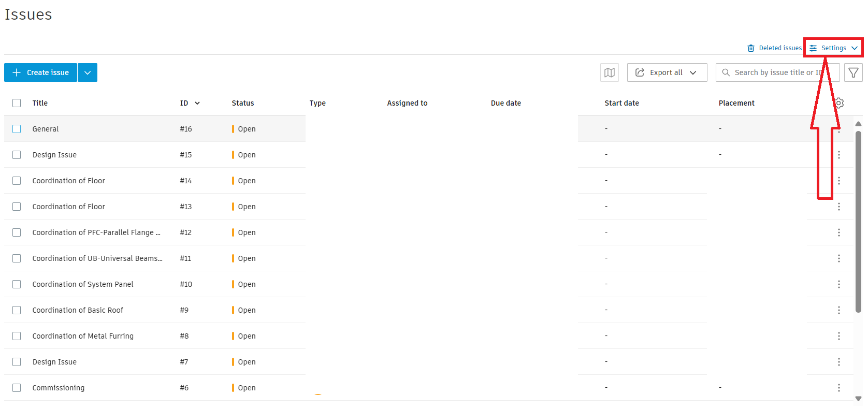Image resolution: width=868 pixels, height=409 pixels.
Task: Click the vertical scrollbar down arrow
Action: 858,398
